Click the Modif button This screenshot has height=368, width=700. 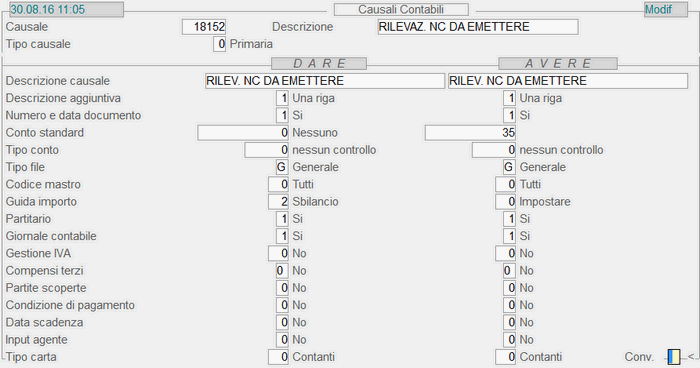[x=666, y=9]
